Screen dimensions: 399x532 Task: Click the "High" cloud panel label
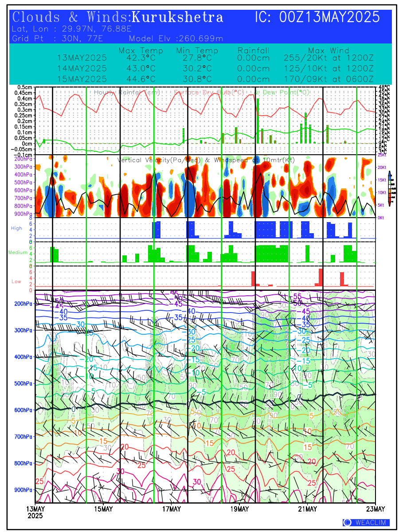(x=16, y=228)
